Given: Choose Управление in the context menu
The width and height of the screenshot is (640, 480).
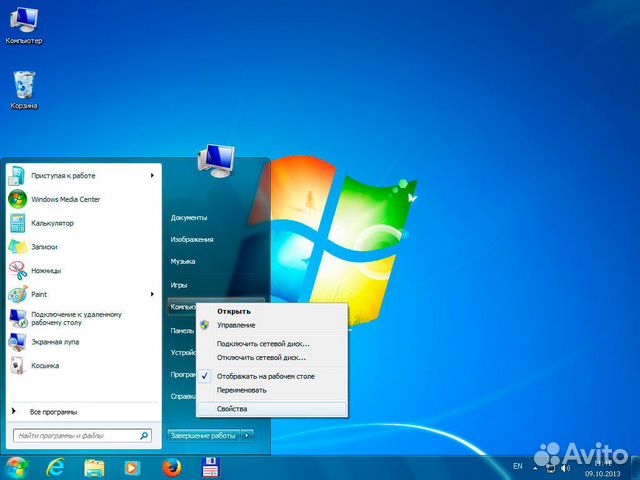Looking at the screenshot, I should pyautogui.click(x=236, y=325).
